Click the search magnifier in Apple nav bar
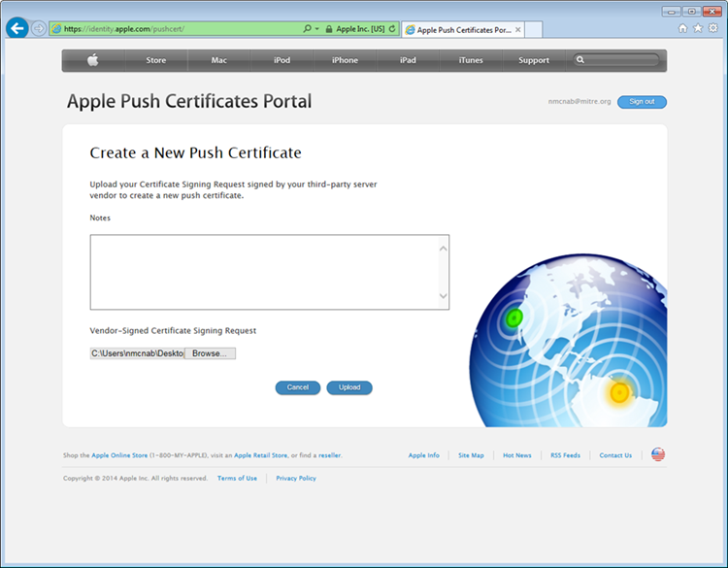 pyautogui.click(x=579, y=60)
